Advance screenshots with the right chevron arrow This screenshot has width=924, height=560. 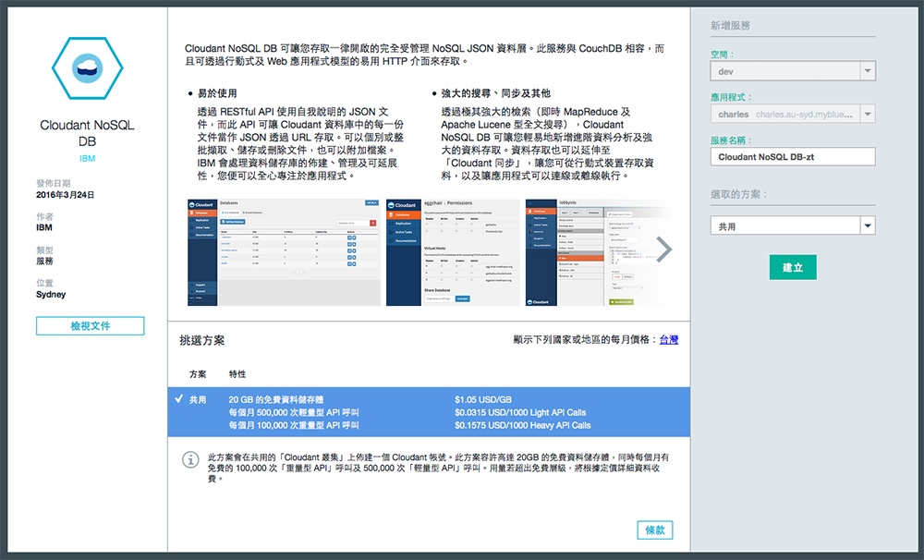click(x=663, y=249)
